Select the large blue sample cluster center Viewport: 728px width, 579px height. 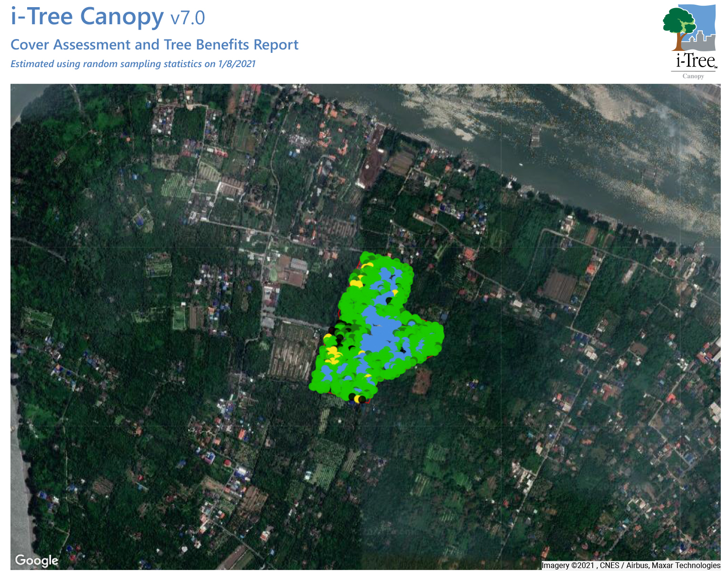(x=380, y=335)
